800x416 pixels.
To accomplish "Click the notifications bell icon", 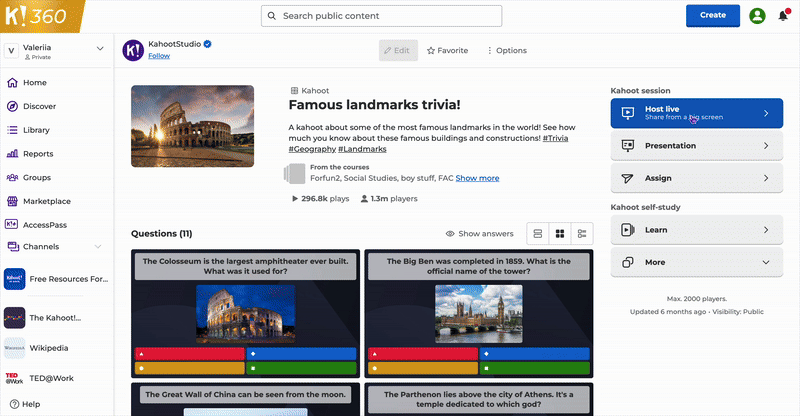I will [782, 16].
